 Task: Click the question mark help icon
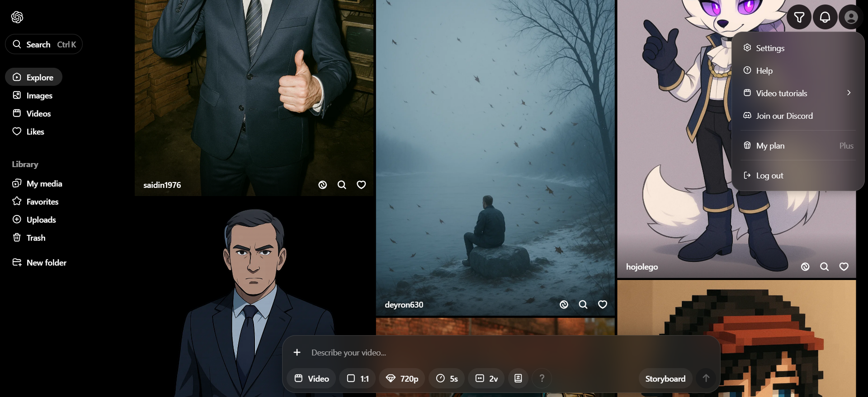coord(542,378)
